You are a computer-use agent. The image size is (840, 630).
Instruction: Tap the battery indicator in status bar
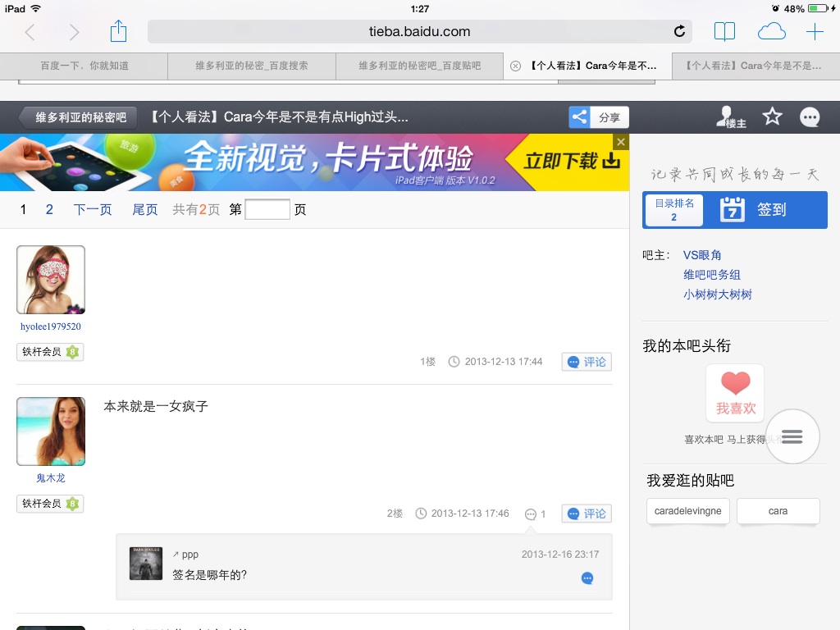pyautogui.click(x=819, y=8)
